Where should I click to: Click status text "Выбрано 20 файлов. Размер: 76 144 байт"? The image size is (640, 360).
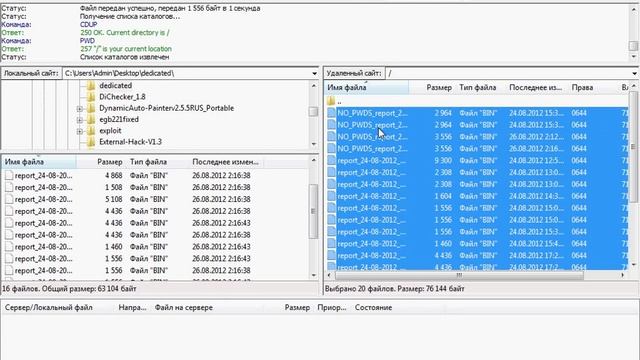395,289
